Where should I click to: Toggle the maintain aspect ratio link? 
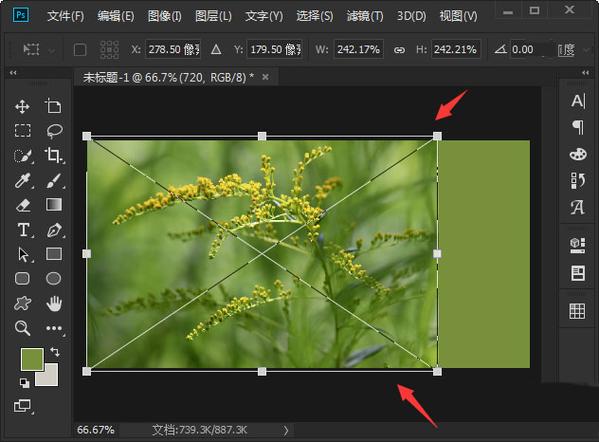click(x=399, y=50)
